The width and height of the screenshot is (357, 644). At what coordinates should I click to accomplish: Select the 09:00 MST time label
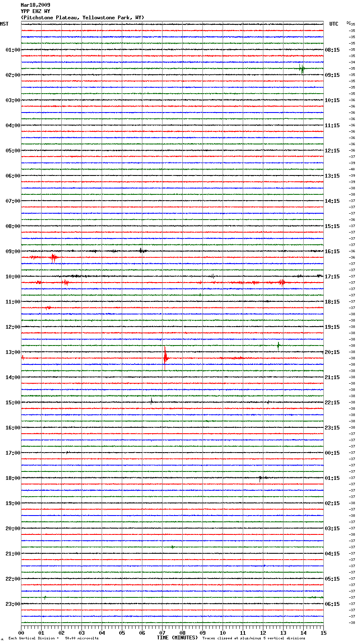(x=13, y=251)
